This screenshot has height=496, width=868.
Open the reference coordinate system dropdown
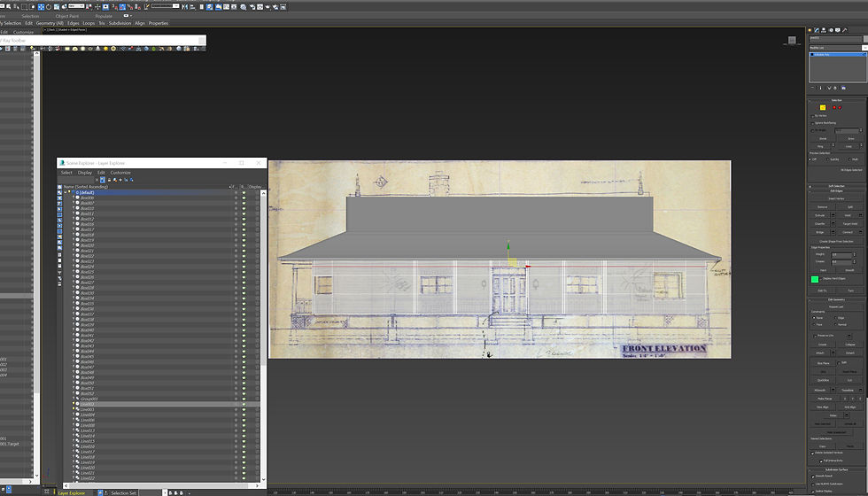[x=76, y=6]
